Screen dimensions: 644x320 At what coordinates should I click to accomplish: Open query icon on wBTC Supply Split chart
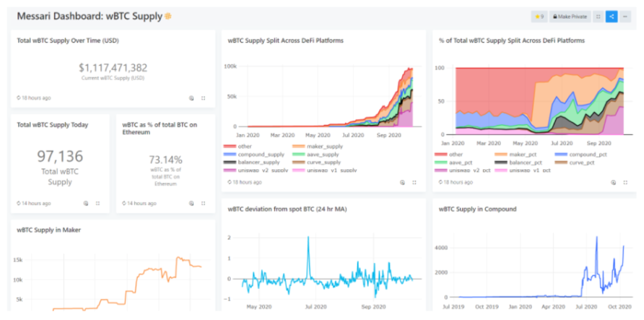tap(402, 182)
